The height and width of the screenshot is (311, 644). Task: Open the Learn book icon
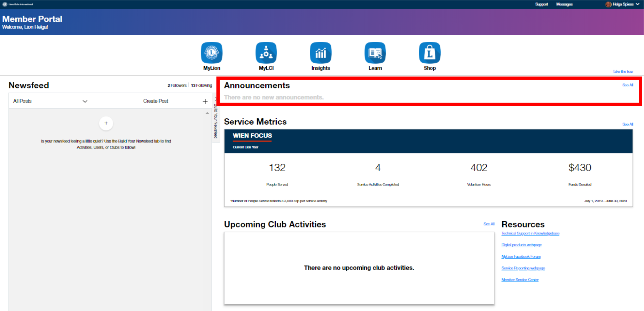(x=375, y=53)
